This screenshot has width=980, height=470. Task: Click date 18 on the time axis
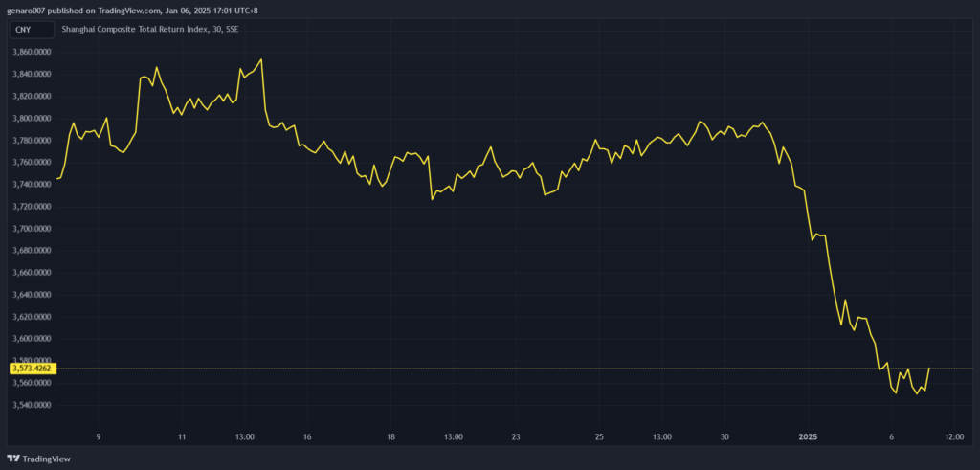click(x=390, y=436)
